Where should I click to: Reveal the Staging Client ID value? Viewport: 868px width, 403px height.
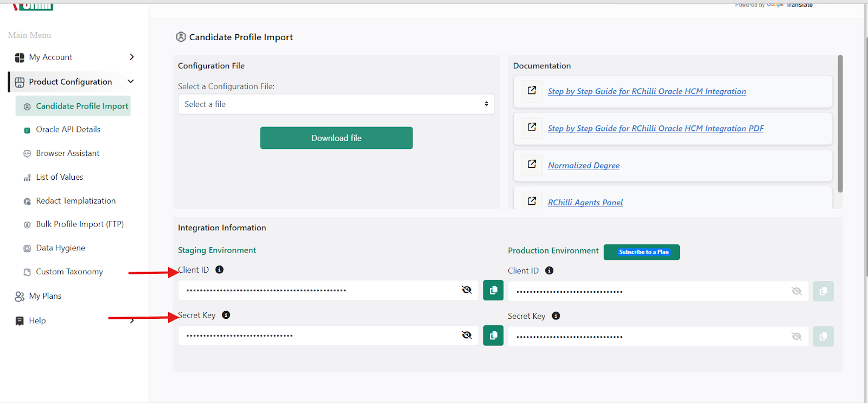coord(467,290)
